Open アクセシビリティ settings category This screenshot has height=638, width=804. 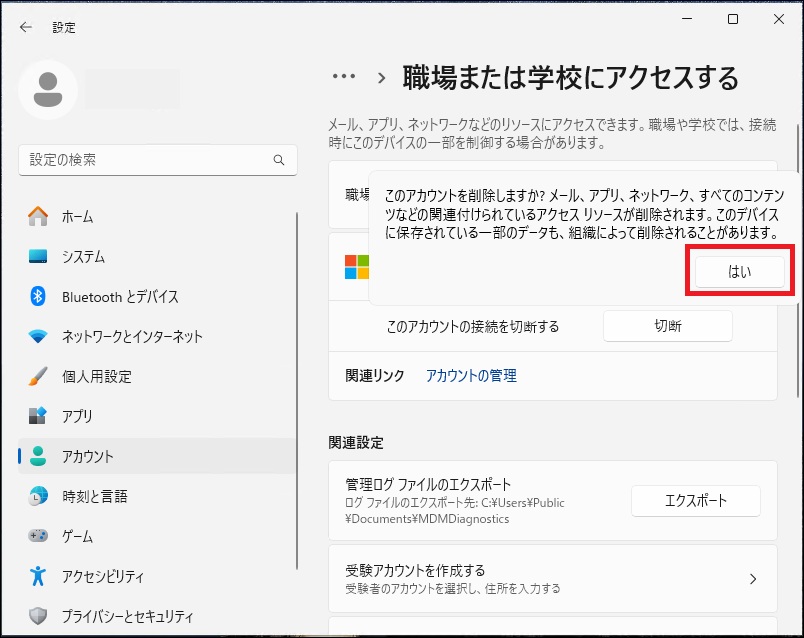click(x=102, y=576)
